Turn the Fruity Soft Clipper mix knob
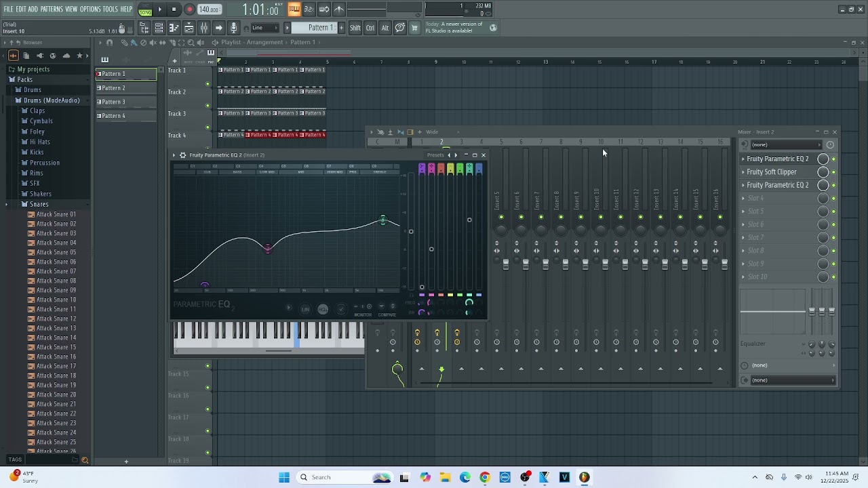The height and width of the screenshot is (488, 868). [x=823, y=172]
